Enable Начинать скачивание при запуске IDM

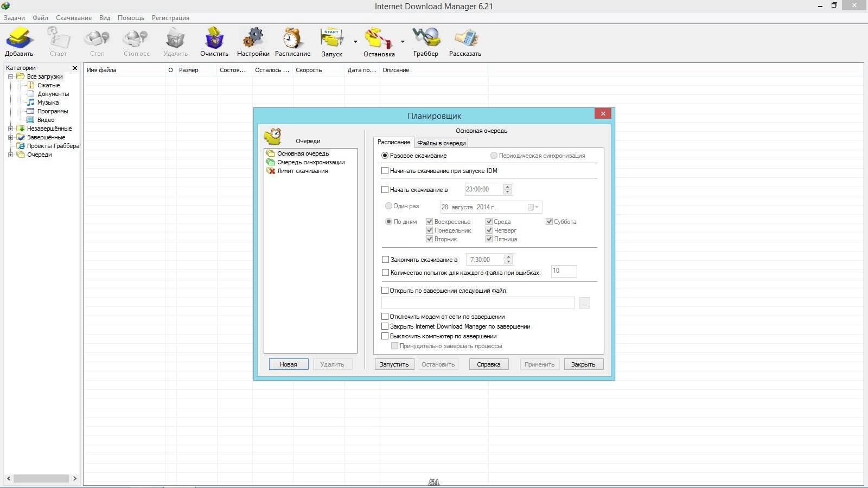[385, 171]
